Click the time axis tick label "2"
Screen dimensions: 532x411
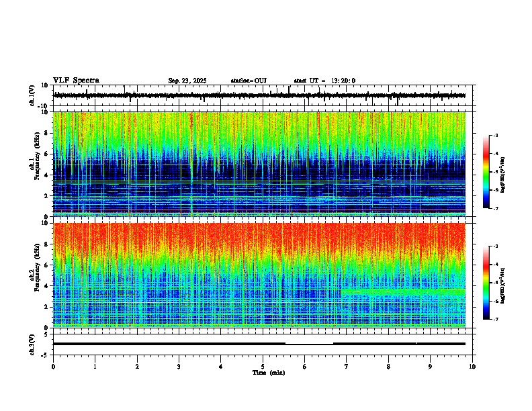tap(137, 367)
